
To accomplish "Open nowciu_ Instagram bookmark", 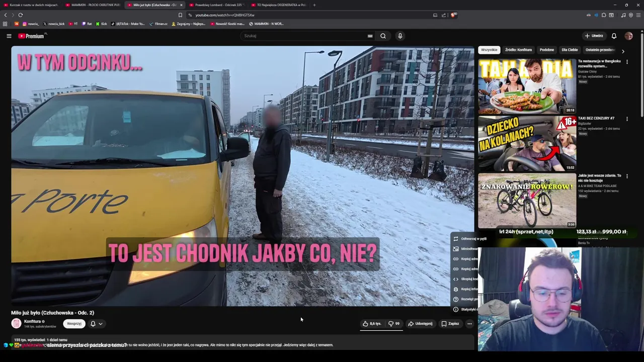I will [x=31, y=24].
